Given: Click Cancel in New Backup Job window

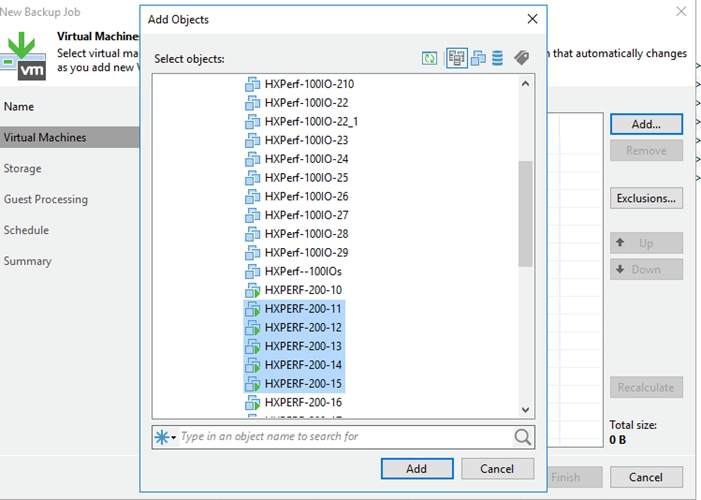Looking at the screenshot, I should point(646,477).
